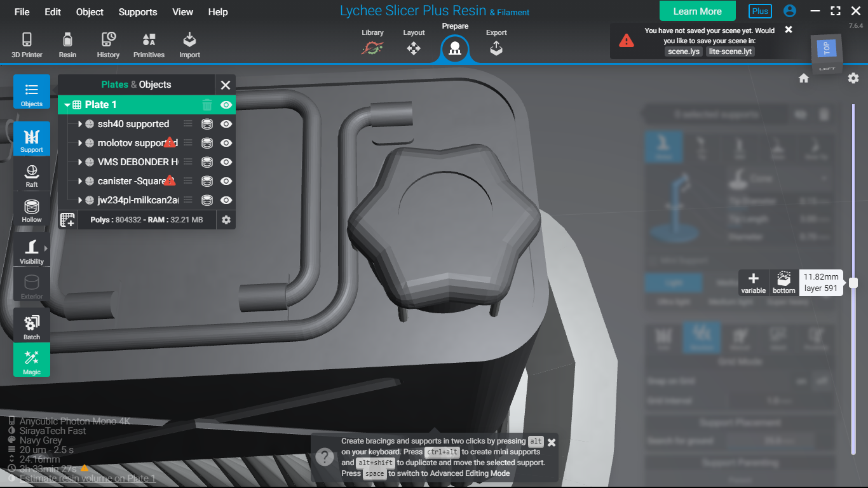Add a new plate with grid-plus icon
This screenshot has width=868, height=488.
(67, 220)
